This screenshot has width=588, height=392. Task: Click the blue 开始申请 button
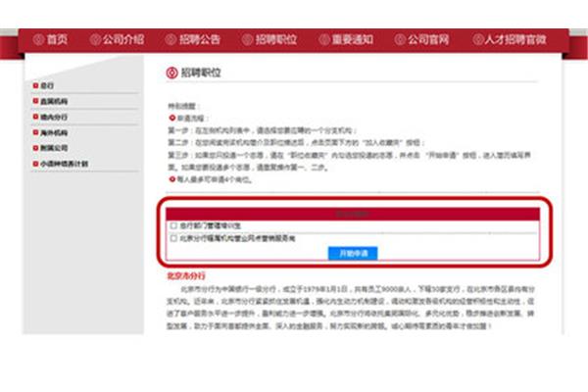[x=353, y=253]
